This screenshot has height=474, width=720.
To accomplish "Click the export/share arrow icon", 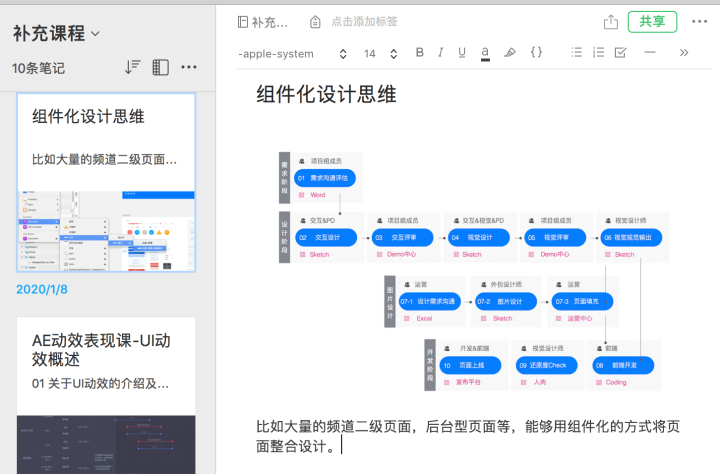I will point(611,22).
